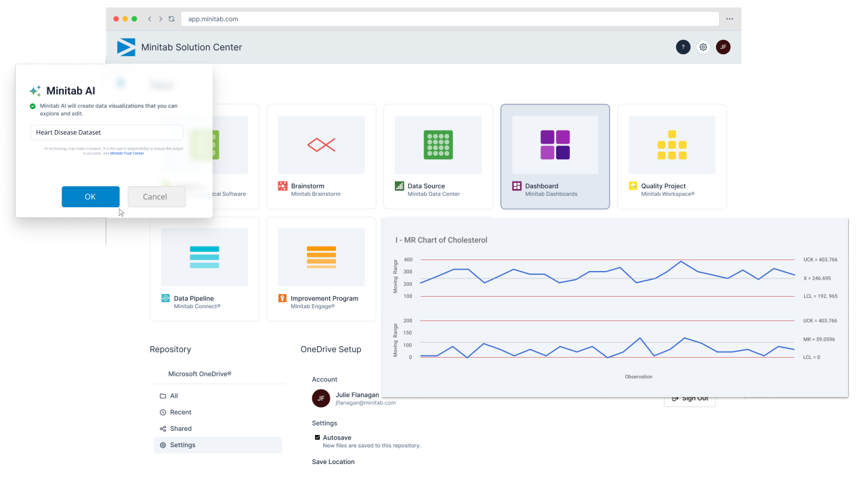The height and width of the screenshot is (504, 867).
Task: Open the settings gear in the header
Action: click(x=703, y=47)
